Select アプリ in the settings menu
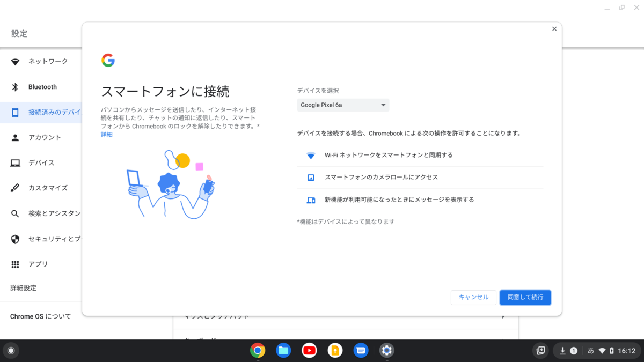 [x=38, y=264]
